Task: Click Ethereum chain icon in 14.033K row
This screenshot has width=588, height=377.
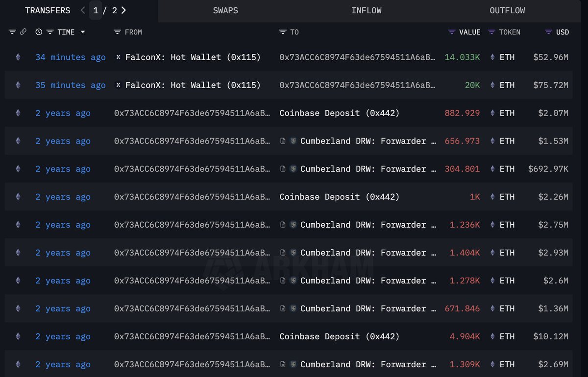Action: click(x=18, y=57)
